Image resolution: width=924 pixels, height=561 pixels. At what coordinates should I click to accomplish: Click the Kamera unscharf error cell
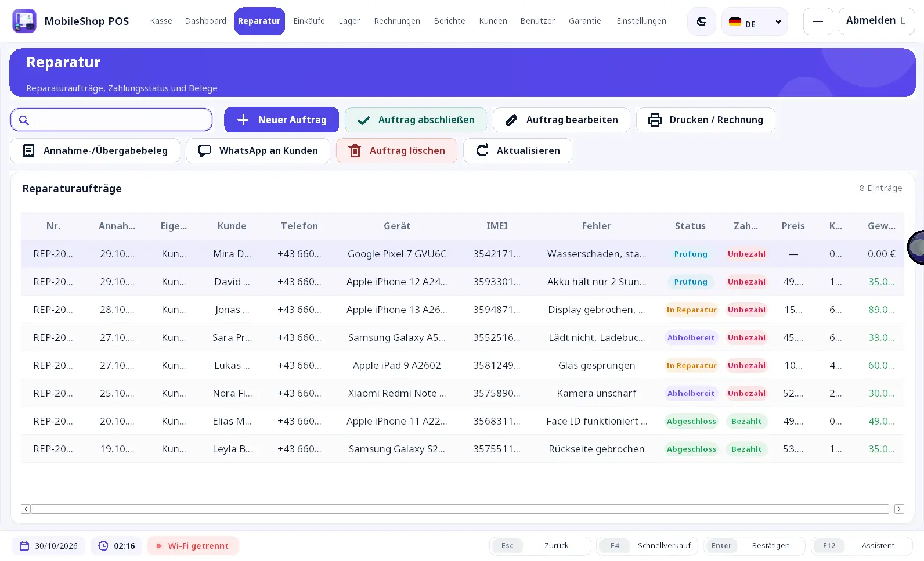coord(597,393)
